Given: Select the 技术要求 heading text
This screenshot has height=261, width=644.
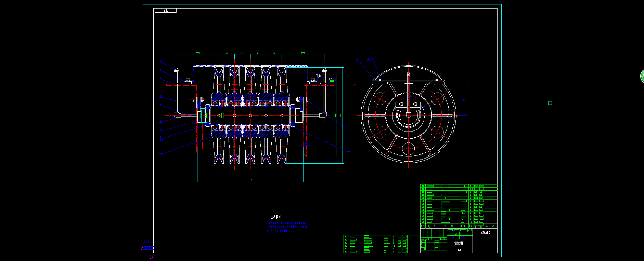Looking at the screenshot, I should tap(276, 217).
